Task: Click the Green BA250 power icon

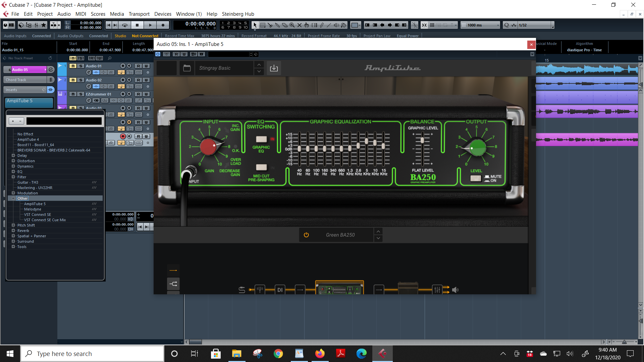Action: [x=306, y=235]
